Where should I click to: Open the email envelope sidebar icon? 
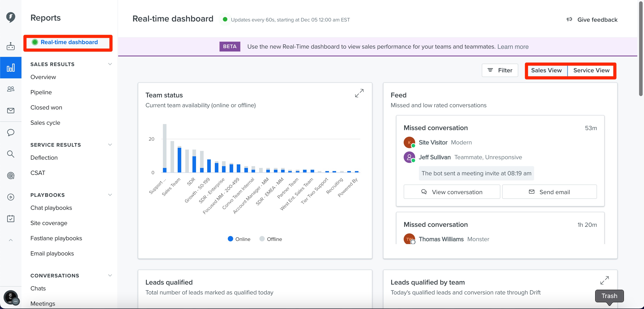[x=11, y=111]
